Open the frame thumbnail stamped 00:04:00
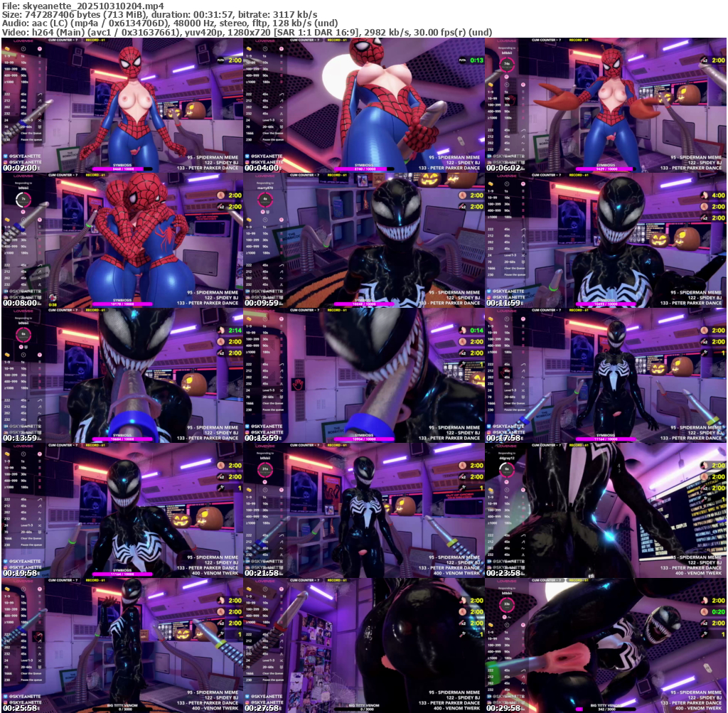Screen dimensions: 728x713 364,105
